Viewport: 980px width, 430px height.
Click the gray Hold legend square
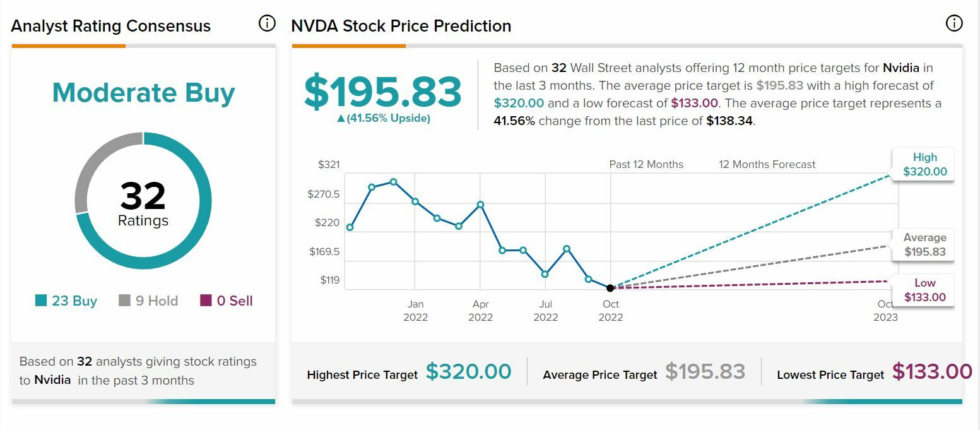124,301
